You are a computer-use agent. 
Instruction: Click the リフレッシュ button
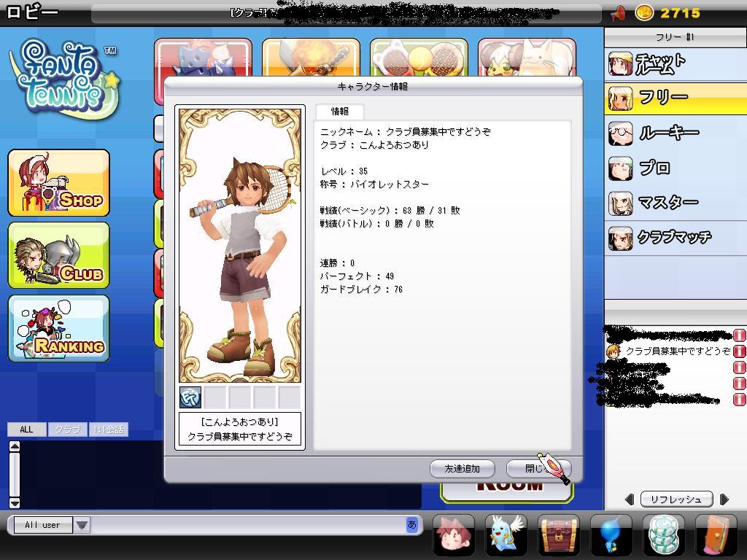pyautogui.click(x=676, y=499)
